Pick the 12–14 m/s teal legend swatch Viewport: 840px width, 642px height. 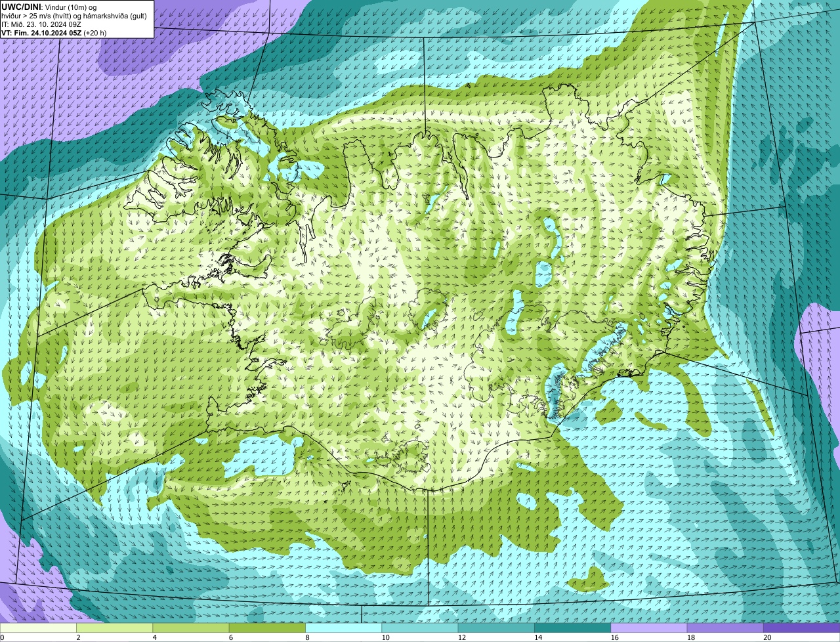[x=496, y=628]
